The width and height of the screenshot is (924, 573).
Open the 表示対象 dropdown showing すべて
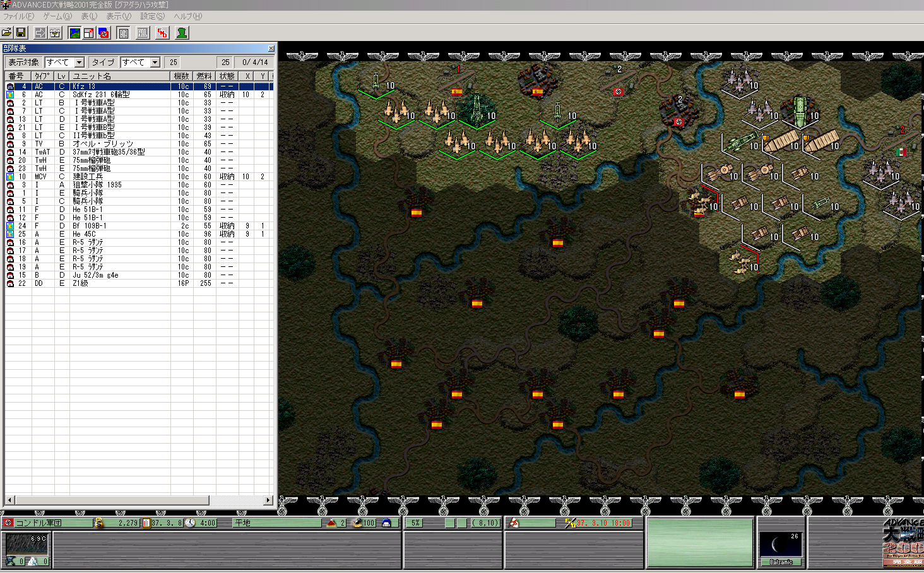[65, 62]
